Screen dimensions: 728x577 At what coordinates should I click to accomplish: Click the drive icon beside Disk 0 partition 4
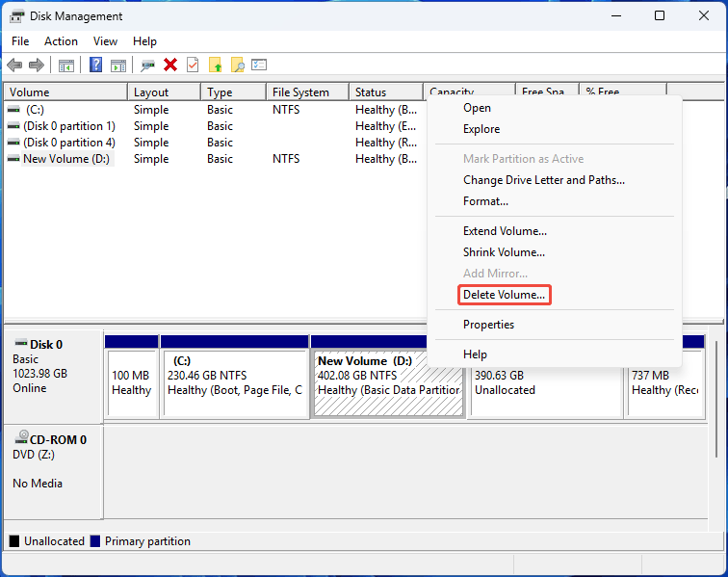[13, 143]
